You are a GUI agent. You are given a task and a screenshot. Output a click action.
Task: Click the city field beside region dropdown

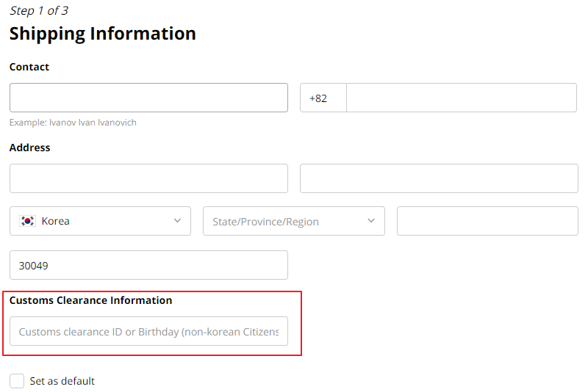click(487, 221)
